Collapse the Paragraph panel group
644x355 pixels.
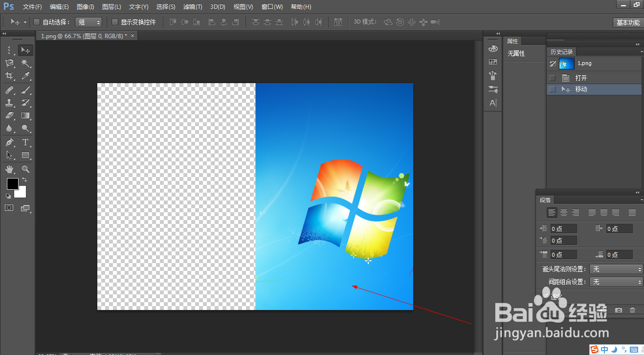[637, 192]
